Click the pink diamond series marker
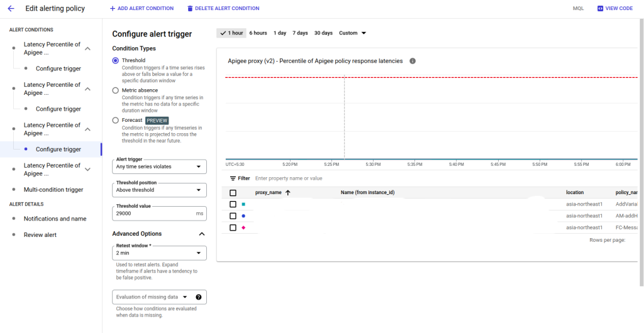The height and width of the screenshot is (333, 644). (243, 227)
